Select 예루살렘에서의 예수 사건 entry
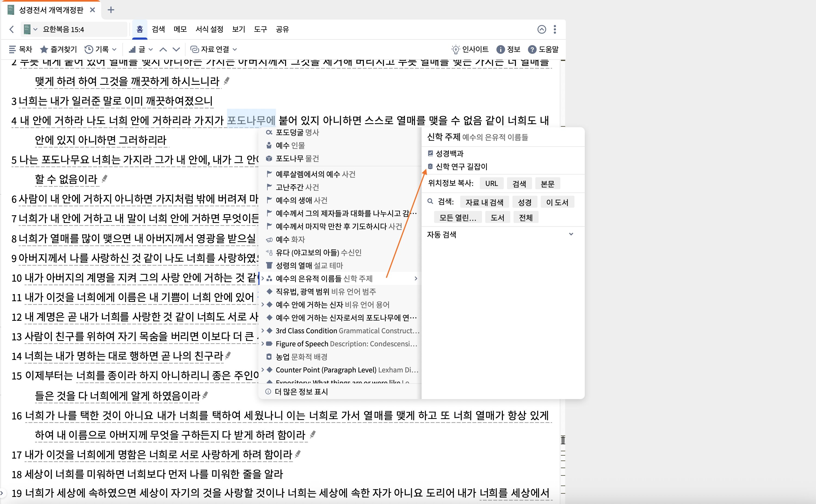 (x=340, y=174)
